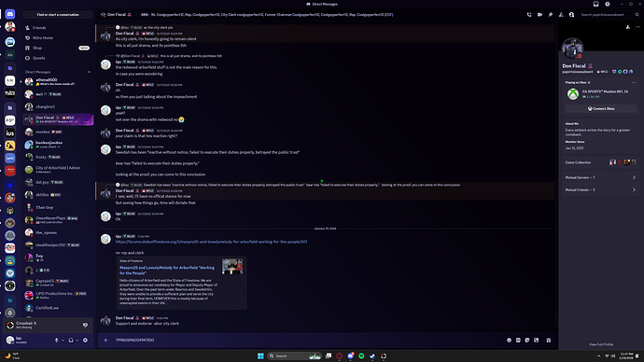Deafen audio with headphone button
Screen dimensions: 644x362
[x=71, y=341]
